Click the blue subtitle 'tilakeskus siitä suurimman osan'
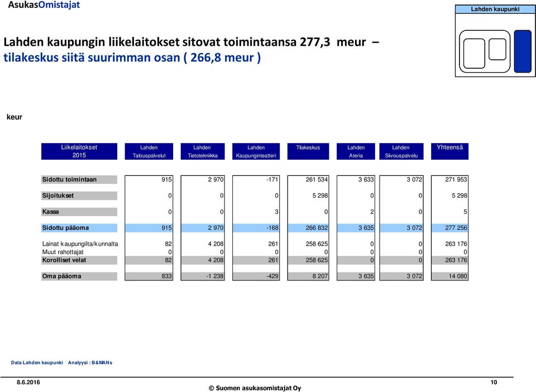536x392 pixels. point(132,58)
